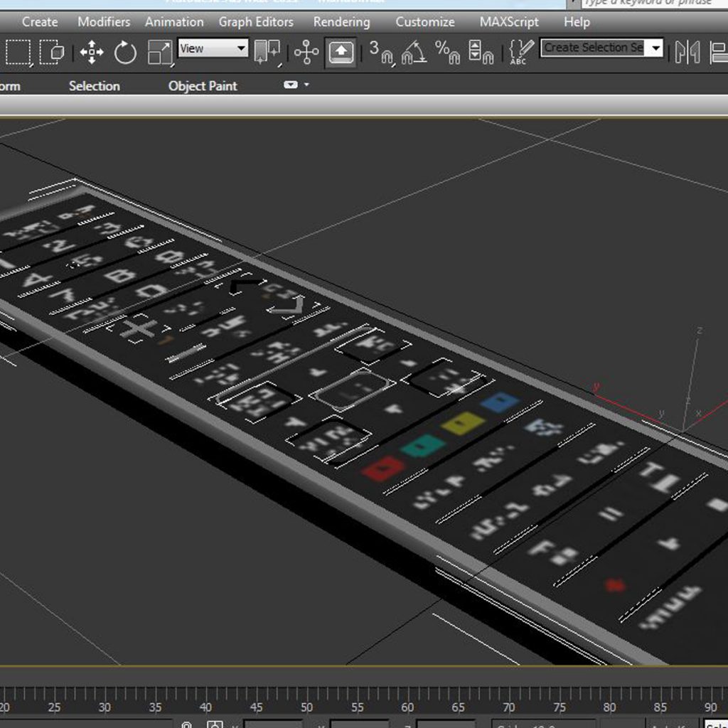Open the Named Selection Sets dropdown
Screen dimensions: 728x728
[x=601, y=48]
